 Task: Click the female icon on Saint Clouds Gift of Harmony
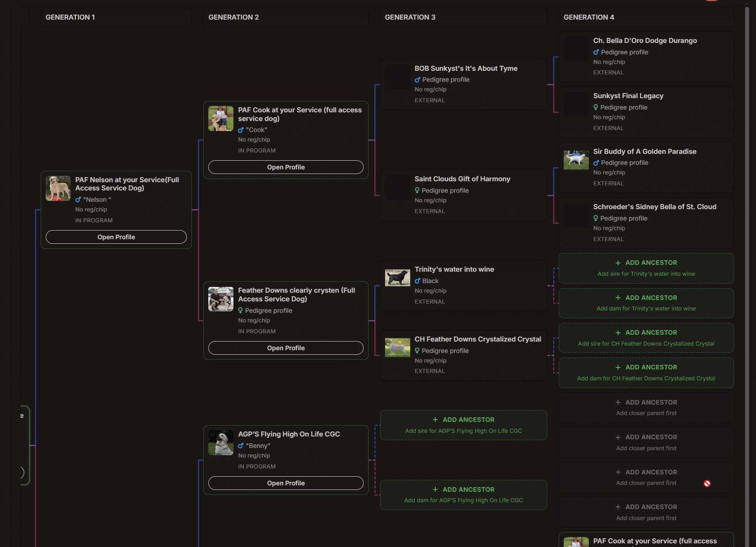click(416, 190)
